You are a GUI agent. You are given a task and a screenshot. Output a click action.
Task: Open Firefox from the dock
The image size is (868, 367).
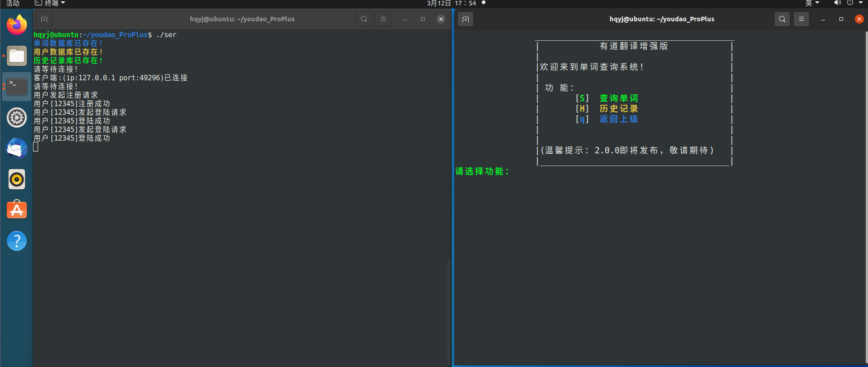point(17,24)
